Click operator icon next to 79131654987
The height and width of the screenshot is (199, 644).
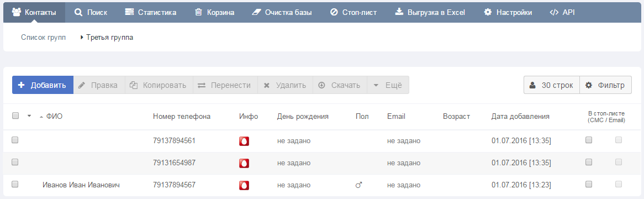click(244, 163)
